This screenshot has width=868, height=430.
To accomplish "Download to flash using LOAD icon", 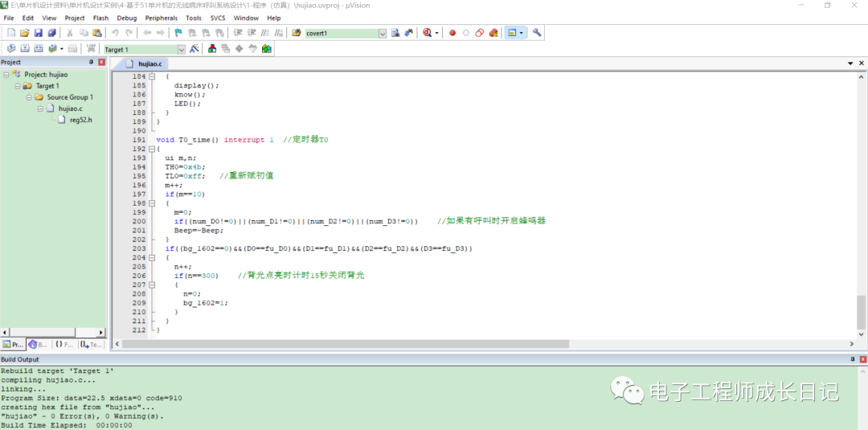I will pyautogui.click(x=91, y=49).
